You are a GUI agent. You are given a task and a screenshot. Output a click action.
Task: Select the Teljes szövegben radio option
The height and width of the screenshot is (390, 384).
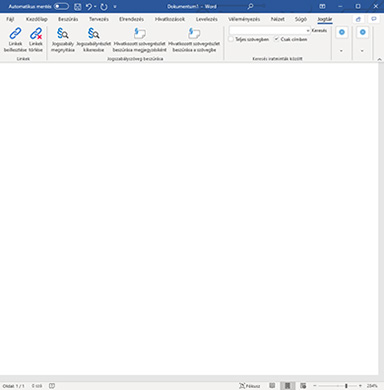[x=231, y=39]
